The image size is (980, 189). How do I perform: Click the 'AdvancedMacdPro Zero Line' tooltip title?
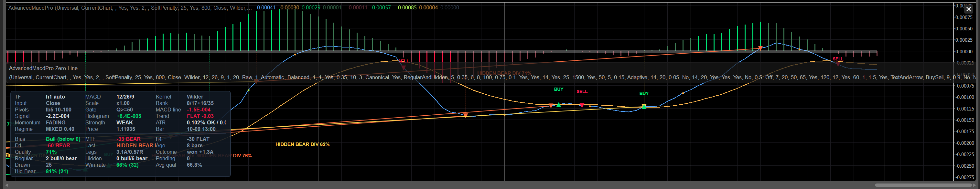(43, 68)
